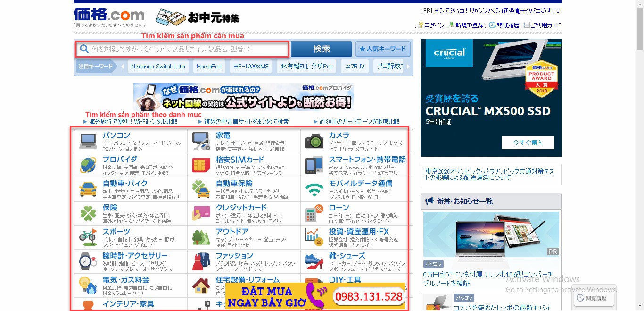
Task: Open the 家電 category heading
Action: tap(223, 135)
